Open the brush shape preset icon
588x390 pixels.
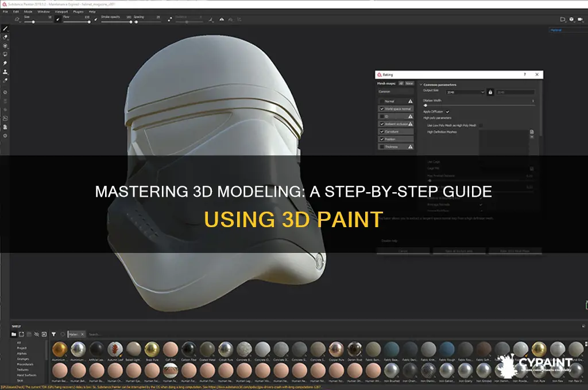[x=17, y=19]
